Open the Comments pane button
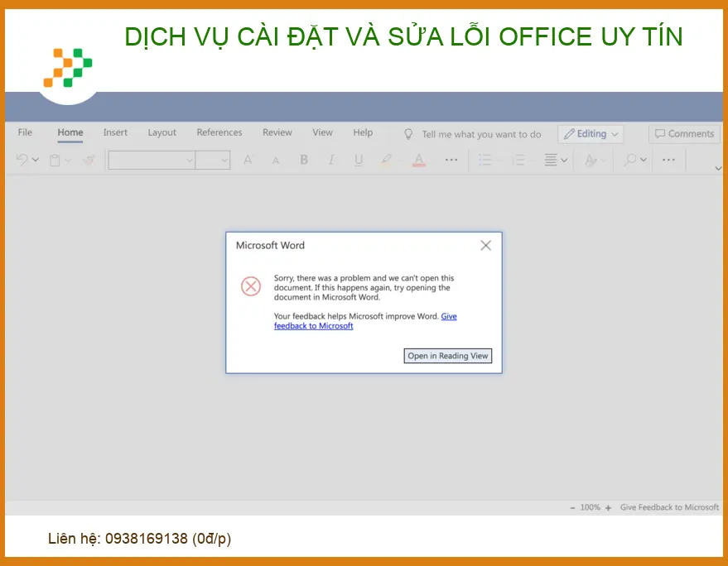The height and width of the screenshot is (566, 728). pyautogui.click(x=684, y=133)
